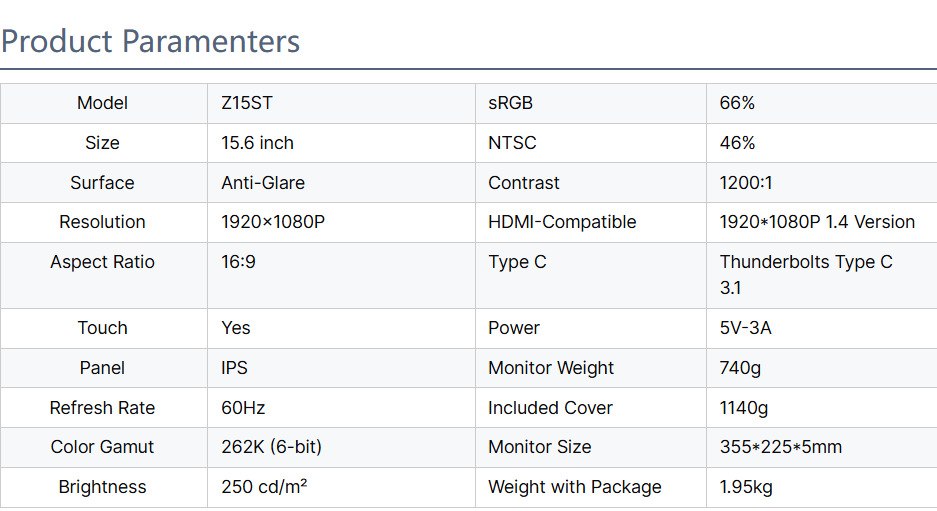
Task: Click the HDMI-Compatible label cell
Action: coord(562,222)
